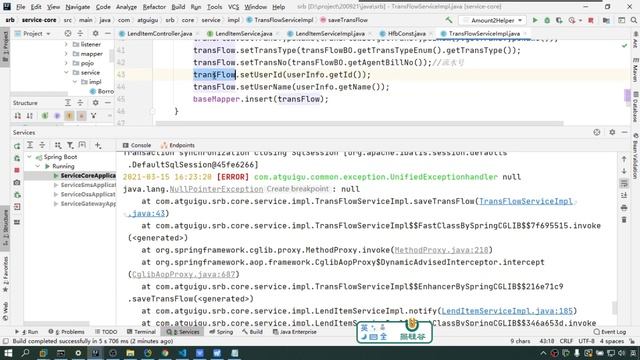
Task: Open the Navigate menu
Action: [77, 7]
